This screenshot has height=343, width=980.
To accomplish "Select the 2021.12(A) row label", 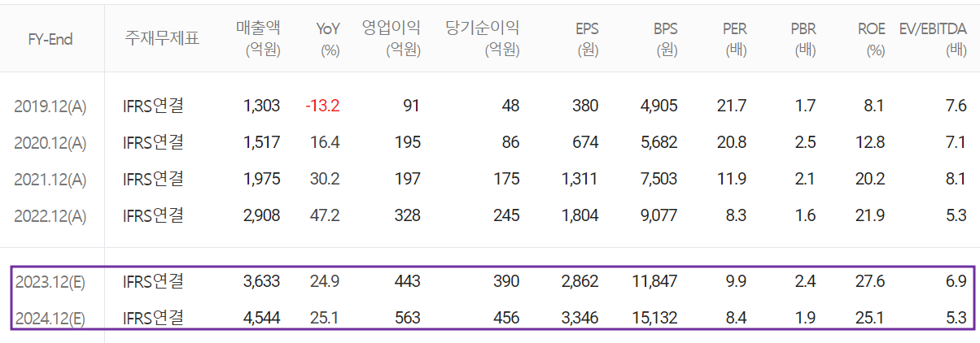I will pyautogui.click(x=50, y=180).
